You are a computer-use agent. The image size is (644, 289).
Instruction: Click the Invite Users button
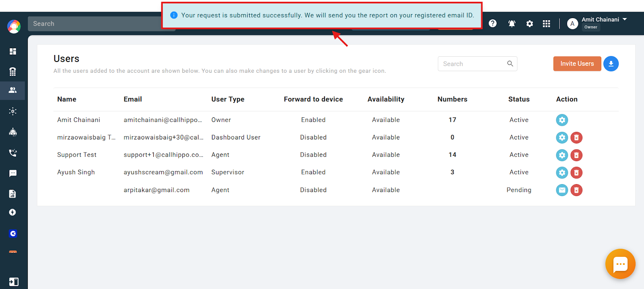point(577,64)
